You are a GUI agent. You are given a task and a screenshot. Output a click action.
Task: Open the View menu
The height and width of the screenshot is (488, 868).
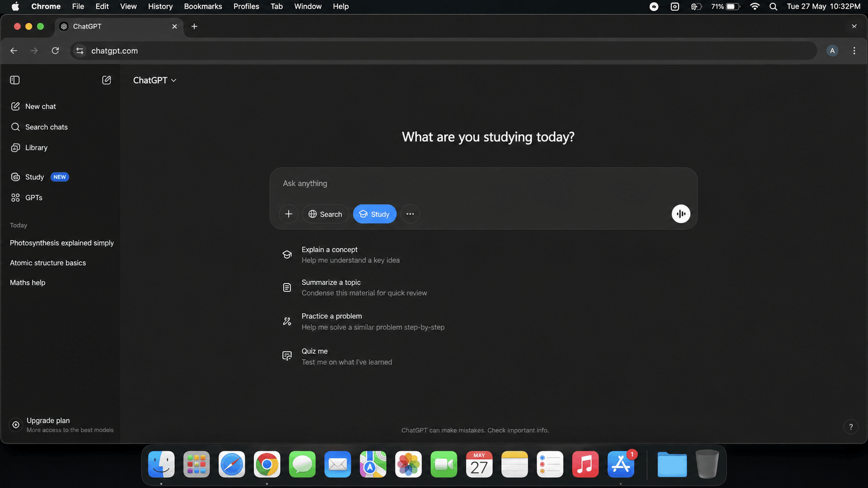click(129, 7)
